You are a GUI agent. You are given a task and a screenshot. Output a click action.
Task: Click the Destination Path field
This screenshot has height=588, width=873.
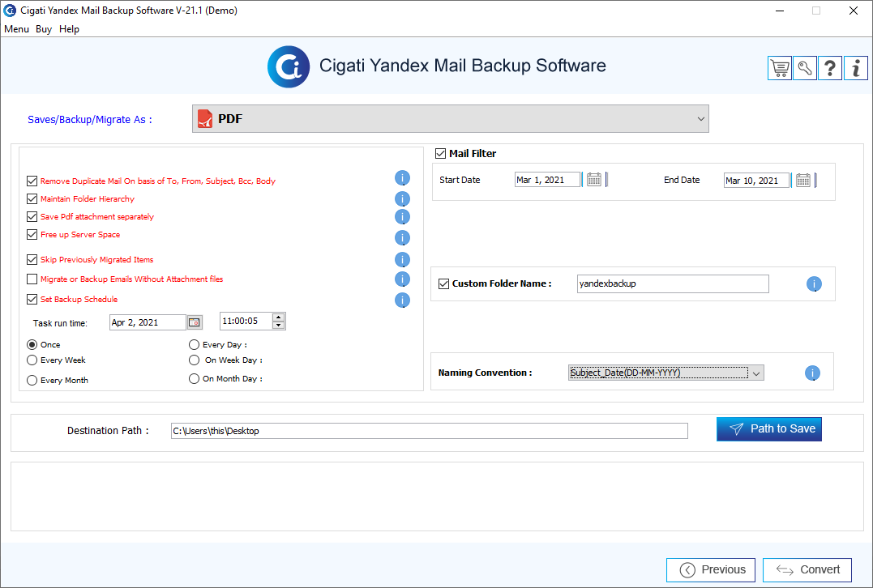click(x=430, y=431)
